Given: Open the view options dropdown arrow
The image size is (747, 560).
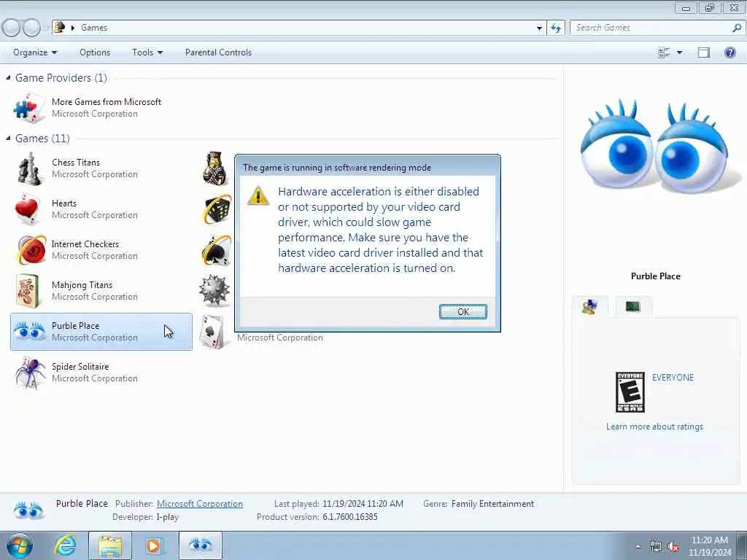Looking at the screenshot, I should point(680,52).
